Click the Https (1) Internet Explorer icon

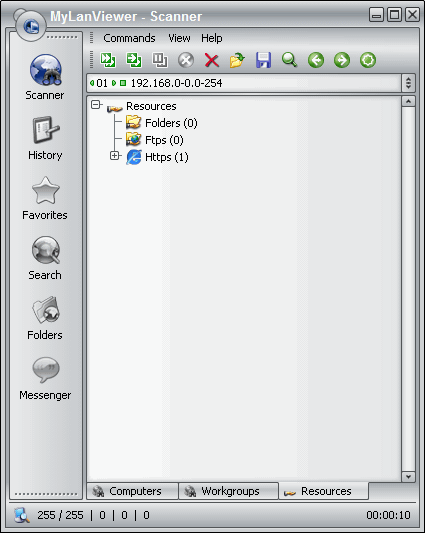click(x=134, y=157)
